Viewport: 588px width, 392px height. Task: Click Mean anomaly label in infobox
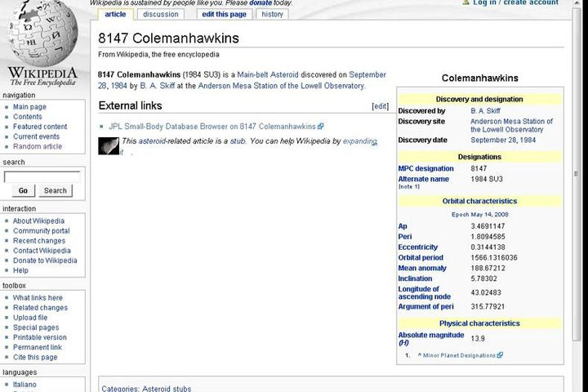click(x=422, y=268)
